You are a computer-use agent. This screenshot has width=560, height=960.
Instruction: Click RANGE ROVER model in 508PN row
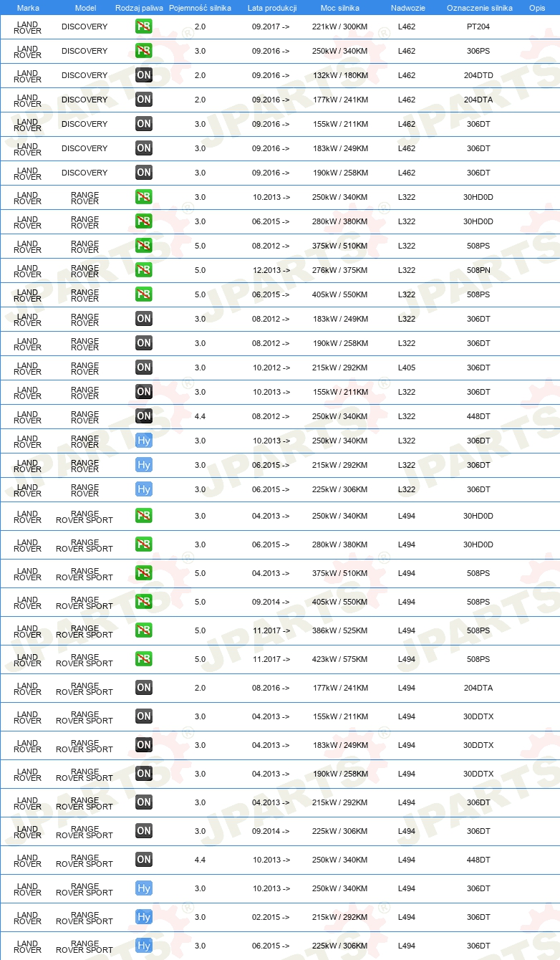(85, 270)
